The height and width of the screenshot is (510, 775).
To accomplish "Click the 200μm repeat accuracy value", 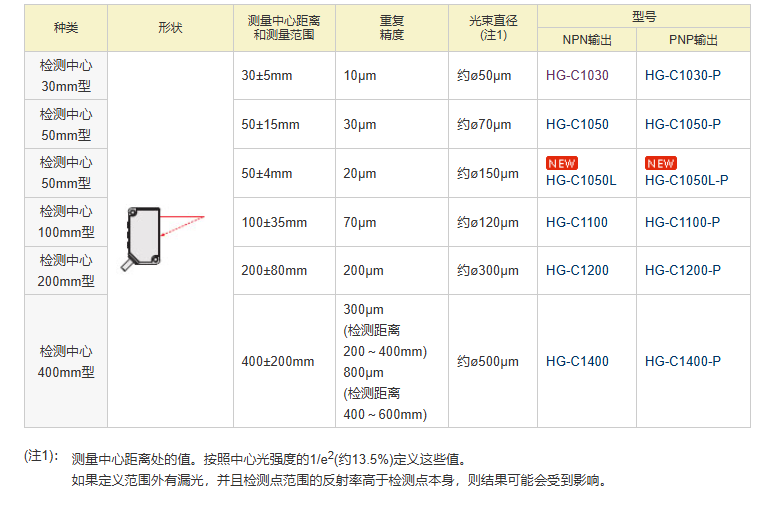I will [363, 270].
